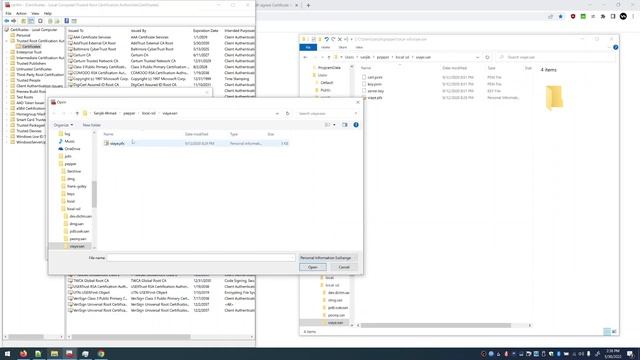The width and height of the screenshot is (640, 360).
Task: Click the File Explorer search box
Action: coord(556,58)
